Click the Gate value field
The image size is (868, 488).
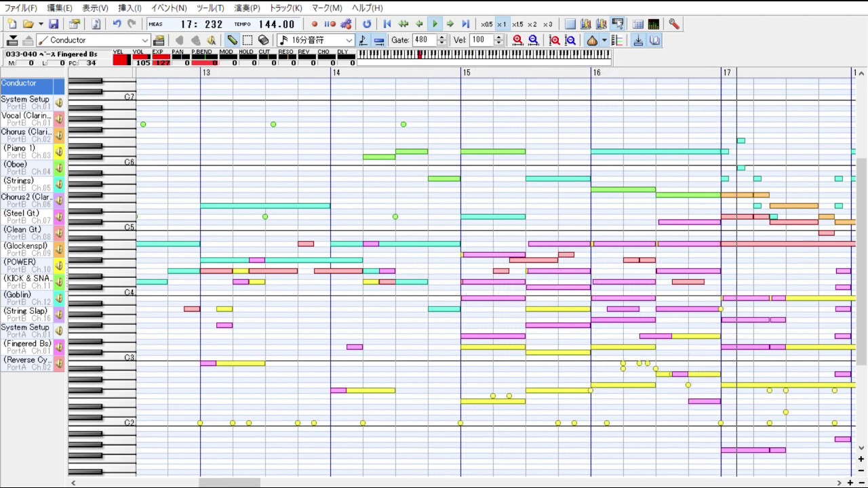click(424, 40)
